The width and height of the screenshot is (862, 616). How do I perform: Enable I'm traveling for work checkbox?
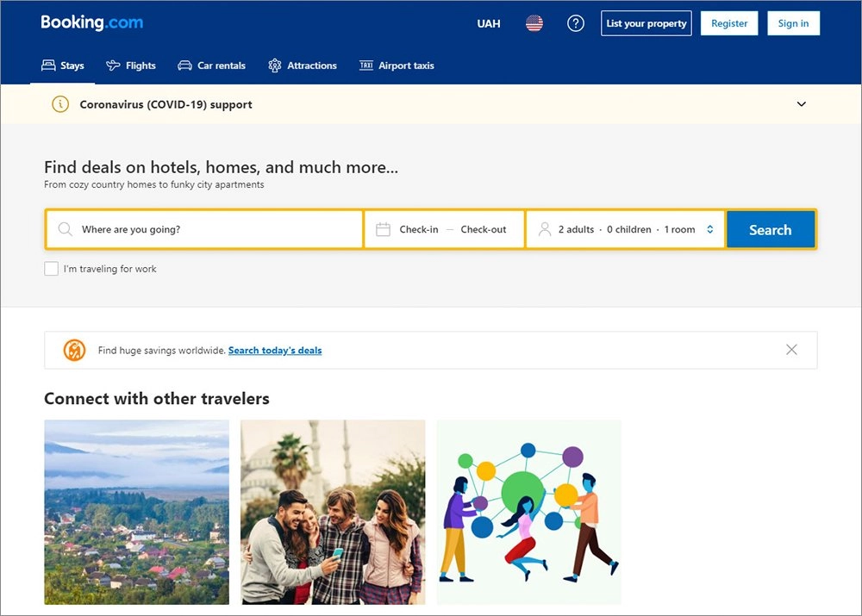pyautogui.click(x=52, y=269)
